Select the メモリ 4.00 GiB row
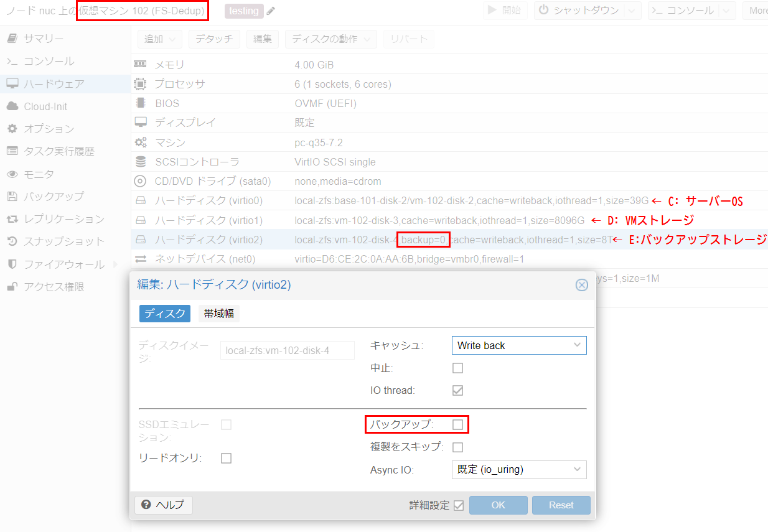The height and width of the screenshot is (532, 768). coord(449,65)
